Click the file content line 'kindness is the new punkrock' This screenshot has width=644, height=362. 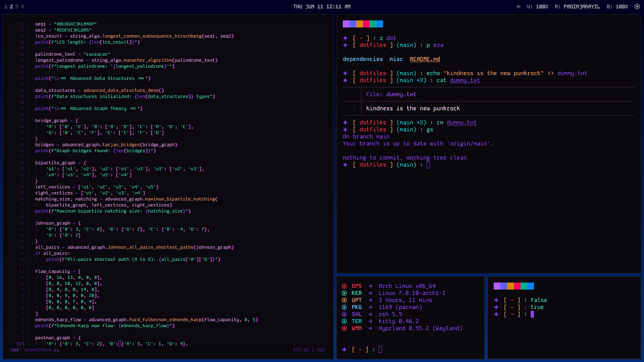pyautogui.click(x=413, y=108)
